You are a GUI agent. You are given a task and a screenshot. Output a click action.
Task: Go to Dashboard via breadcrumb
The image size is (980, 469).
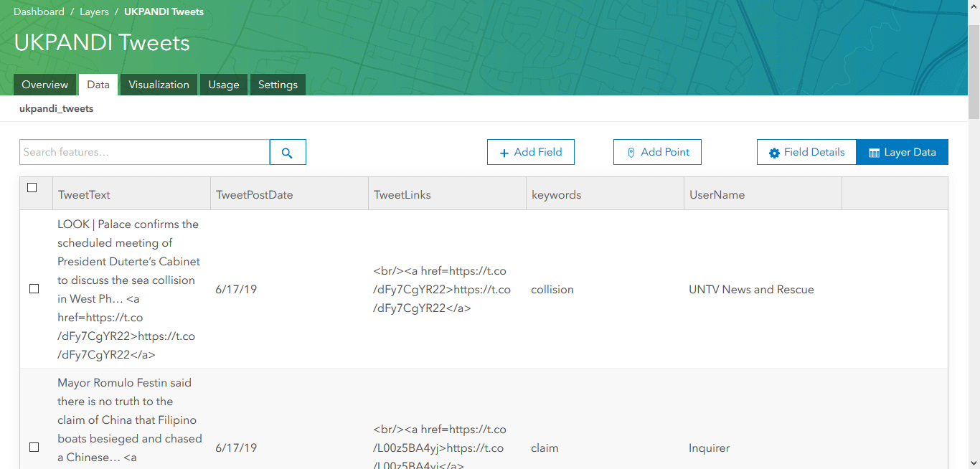point(39,11)
